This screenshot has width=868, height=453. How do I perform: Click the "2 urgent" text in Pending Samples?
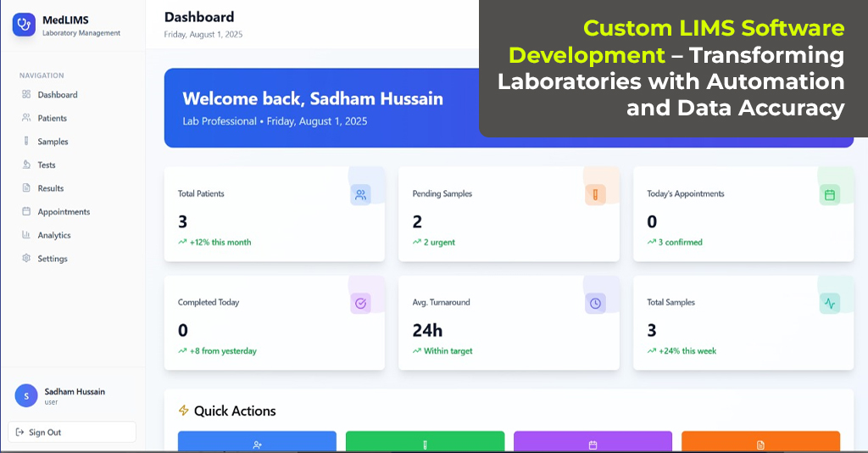tap(440, 242)
